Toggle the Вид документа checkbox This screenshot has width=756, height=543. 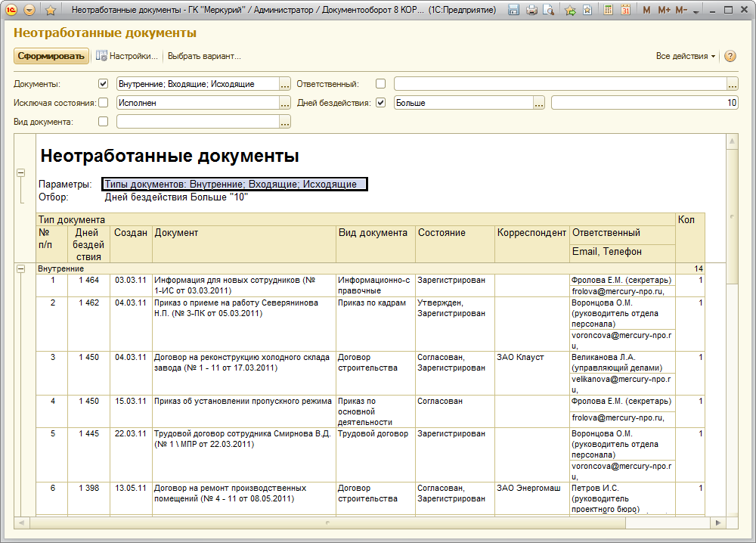coord(103,121)
